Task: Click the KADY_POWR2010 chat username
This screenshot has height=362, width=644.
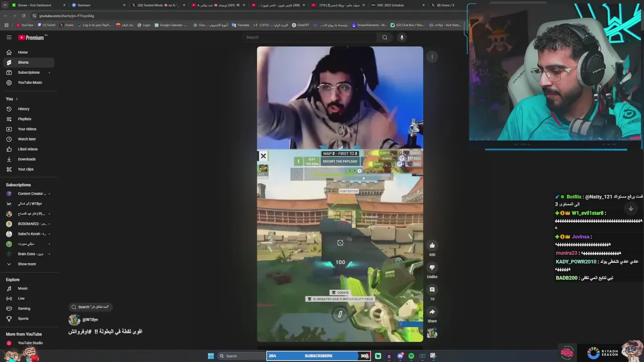Action: click(576, 262)
